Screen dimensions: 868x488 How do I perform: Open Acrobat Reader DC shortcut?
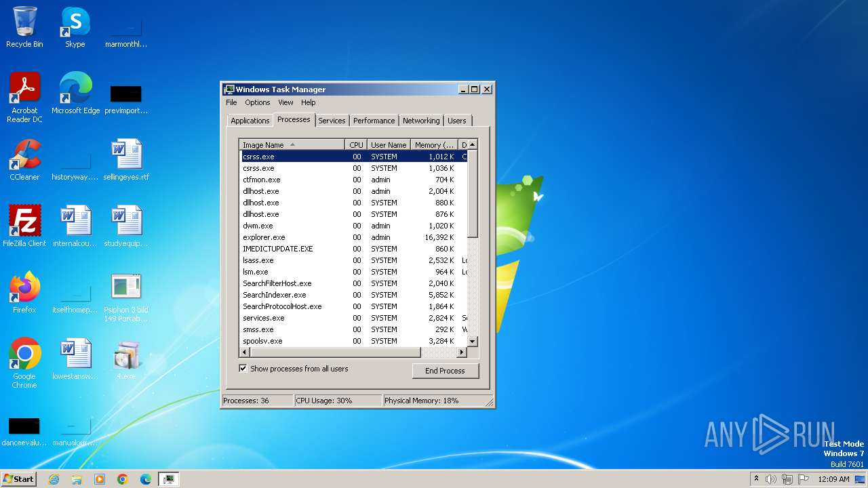[x=24, y=97]
